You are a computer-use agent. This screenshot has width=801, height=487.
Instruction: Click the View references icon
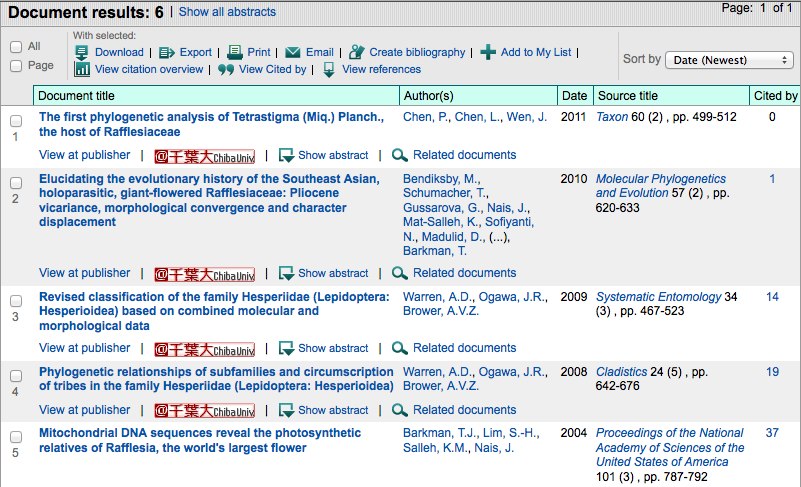329,70
